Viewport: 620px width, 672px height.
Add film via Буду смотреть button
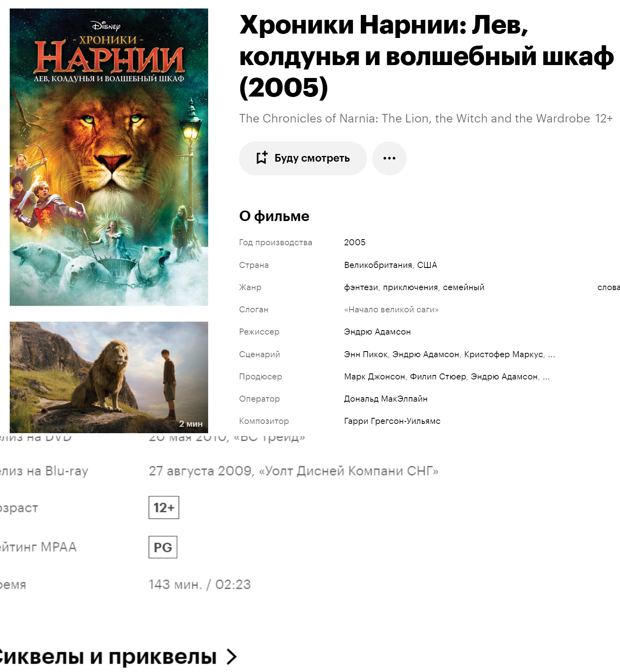303,158
